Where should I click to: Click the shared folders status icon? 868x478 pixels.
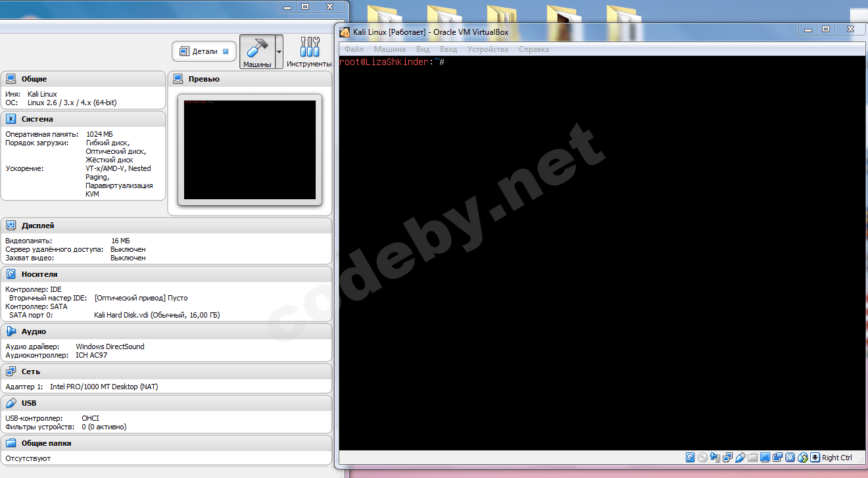753,458
